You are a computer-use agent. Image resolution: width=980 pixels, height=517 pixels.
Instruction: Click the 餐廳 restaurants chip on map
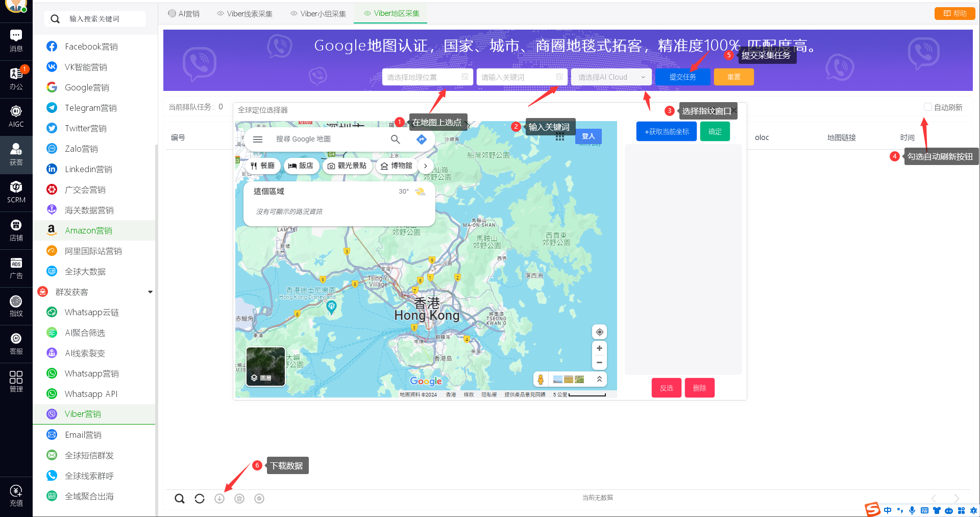pos(263,166)
